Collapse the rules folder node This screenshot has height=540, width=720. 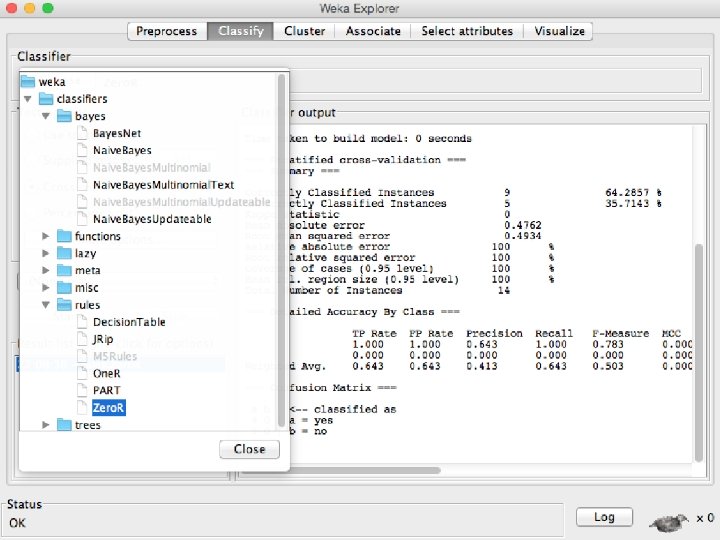[45, 305]
